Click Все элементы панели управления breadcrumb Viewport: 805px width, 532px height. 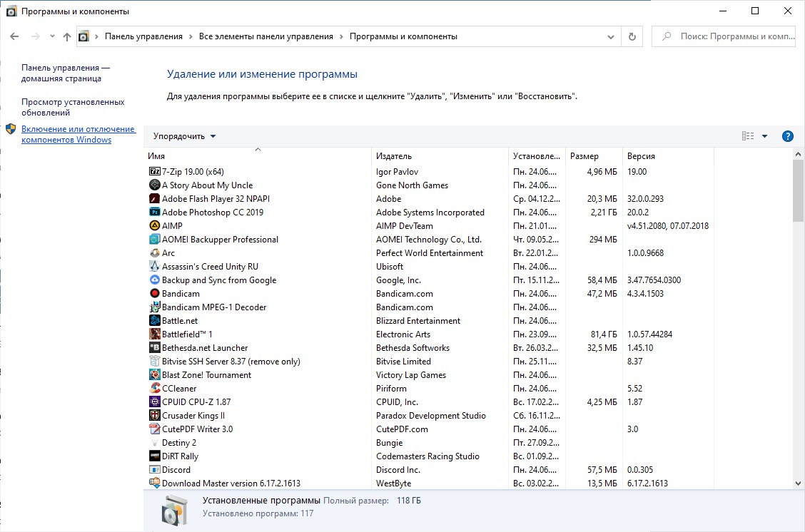pyautogui.click(x=266, y=36)
